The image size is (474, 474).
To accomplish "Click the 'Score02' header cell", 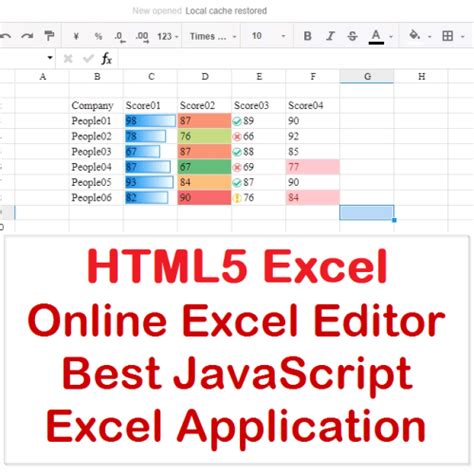I will click(204, 106).
